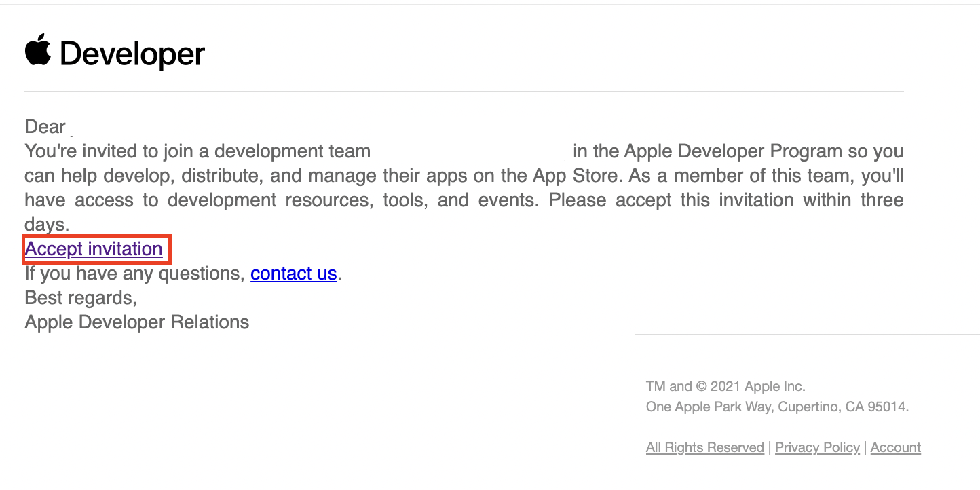Click the Best regards, line
This screenshot has width=980, height=490.
pyautogui.click(x=81, y=298)
